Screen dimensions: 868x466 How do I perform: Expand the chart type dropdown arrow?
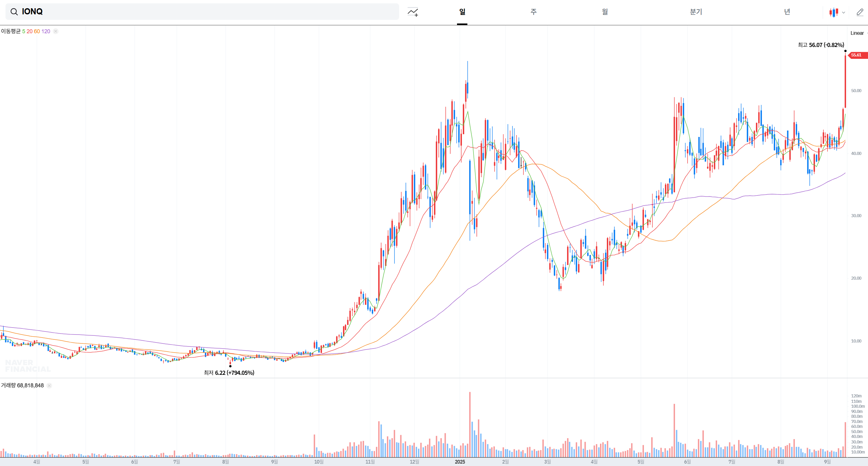[843, 13]
